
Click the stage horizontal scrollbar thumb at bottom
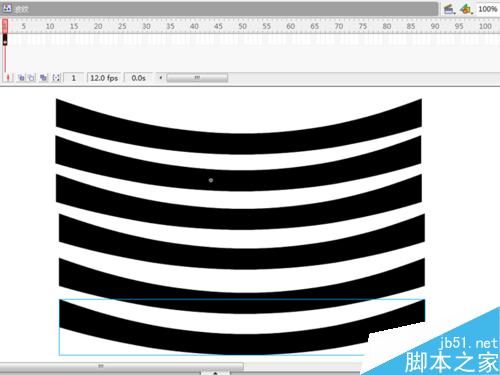pyautogui.click(x=122, y=366)
